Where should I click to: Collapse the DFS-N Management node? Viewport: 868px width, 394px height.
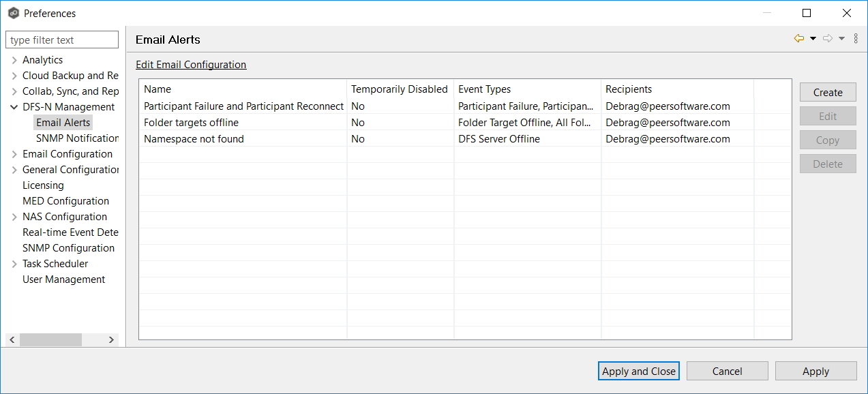[14, 107]
